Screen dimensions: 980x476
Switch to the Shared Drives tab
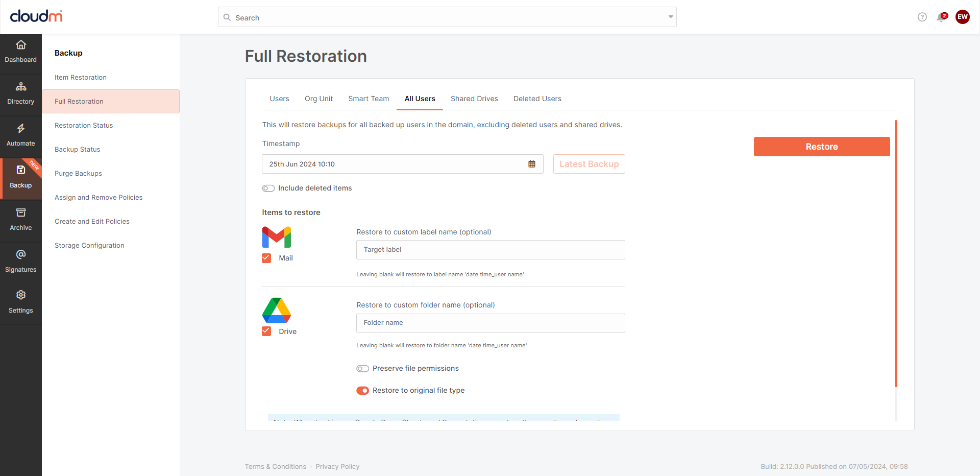pyautogui.click(x=474, y=99)
